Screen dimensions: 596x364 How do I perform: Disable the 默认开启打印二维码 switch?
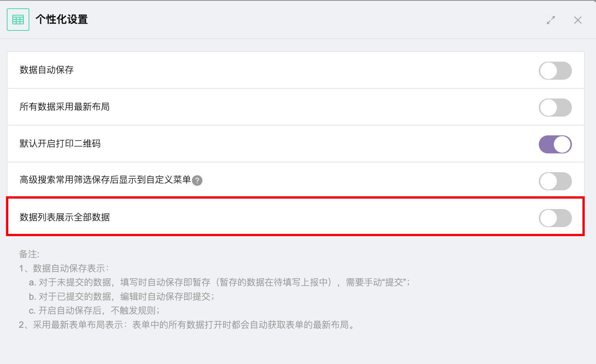tap(555, 144)
